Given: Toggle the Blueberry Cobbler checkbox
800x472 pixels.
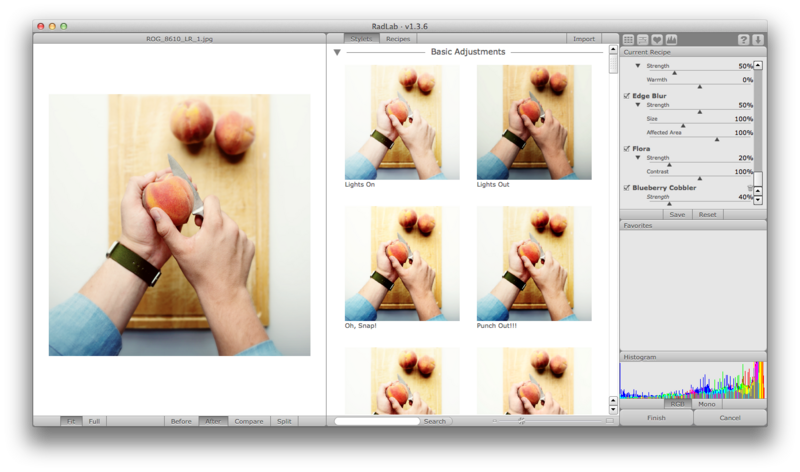Looking at the screenshot, I should 627,188.
